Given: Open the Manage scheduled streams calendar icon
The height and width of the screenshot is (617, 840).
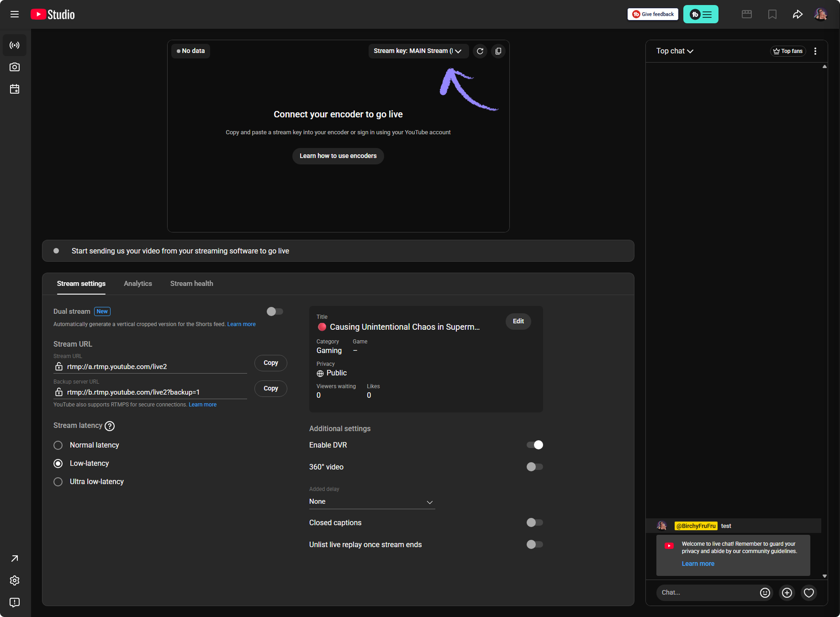Looking at the screenshot, I should (x=15, y=89).
